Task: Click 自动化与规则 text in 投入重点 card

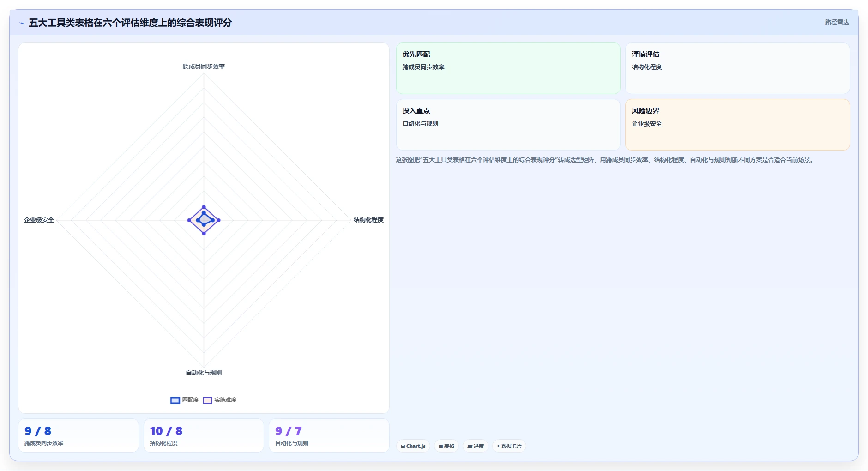Action: tap(420, 123)
